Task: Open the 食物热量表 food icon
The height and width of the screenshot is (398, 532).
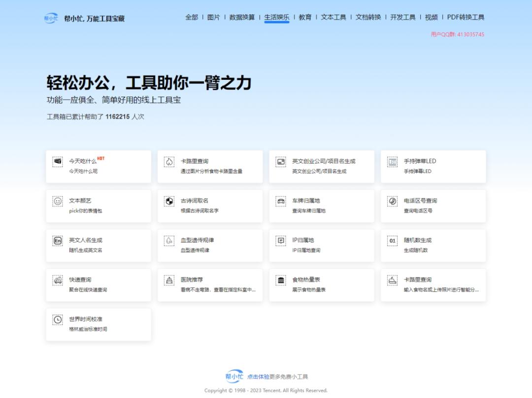Action: [280, 280]
